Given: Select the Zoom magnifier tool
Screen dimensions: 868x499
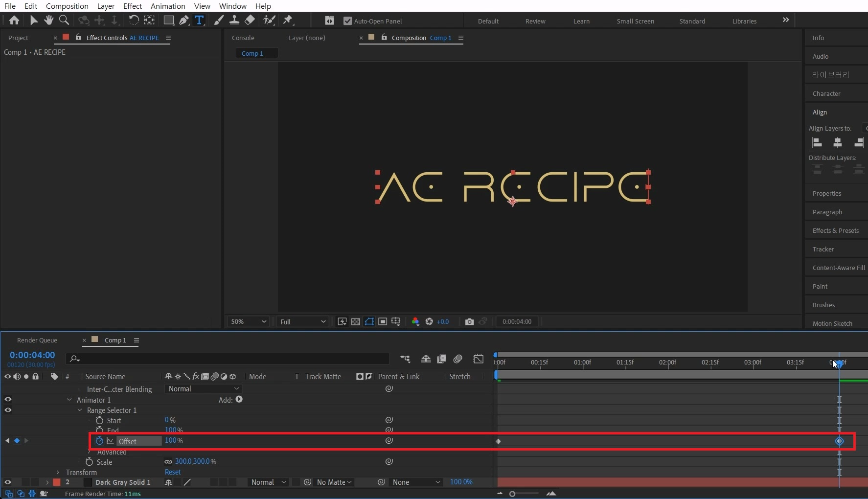Looking at the screenshot, I should (64, 20).
